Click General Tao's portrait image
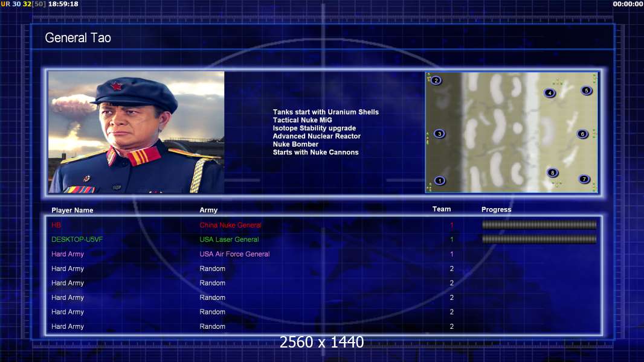Viewport: 644px width, 362px height. (137, 132)
